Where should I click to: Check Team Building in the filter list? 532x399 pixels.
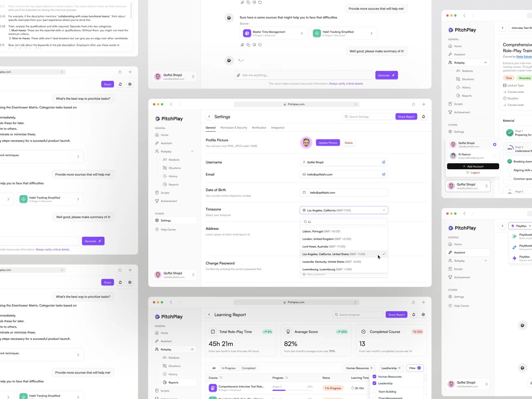pyautogui.click(x=374, y=392)
